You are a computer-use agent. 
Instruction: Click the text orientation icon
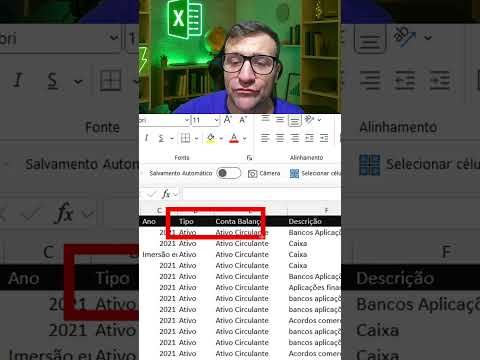310,119
